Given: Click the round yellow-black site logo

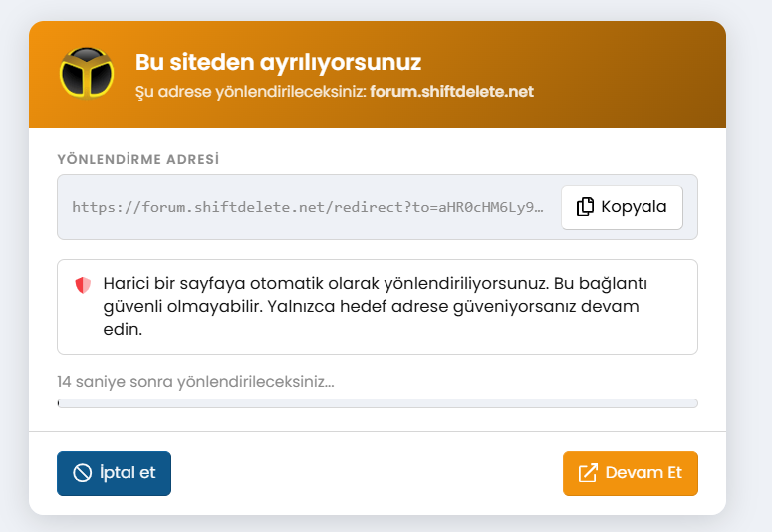Looking at the screenshot, I should point(87,74).
